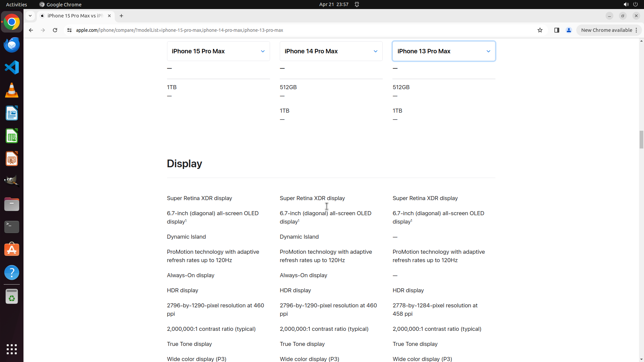This screenshot has height=362, width=644.
Task: View site information icon in address bar
Action: coord(69,30)
